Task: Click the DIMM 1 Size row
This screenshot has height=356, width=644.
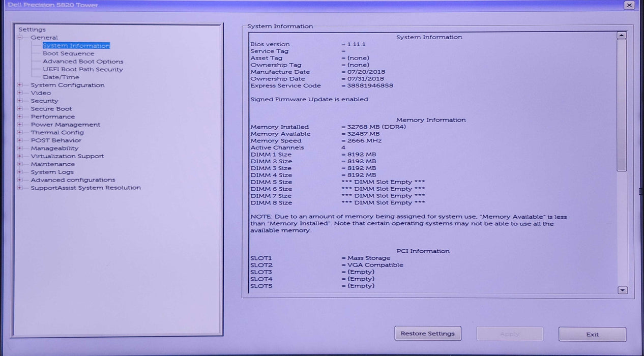Action: [x=313, y=155]
